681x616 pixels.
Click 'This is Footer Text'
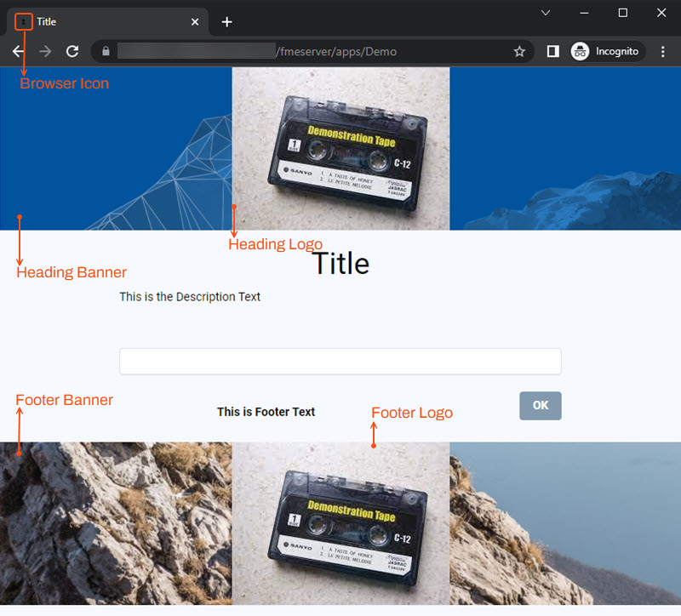(266, 412)
